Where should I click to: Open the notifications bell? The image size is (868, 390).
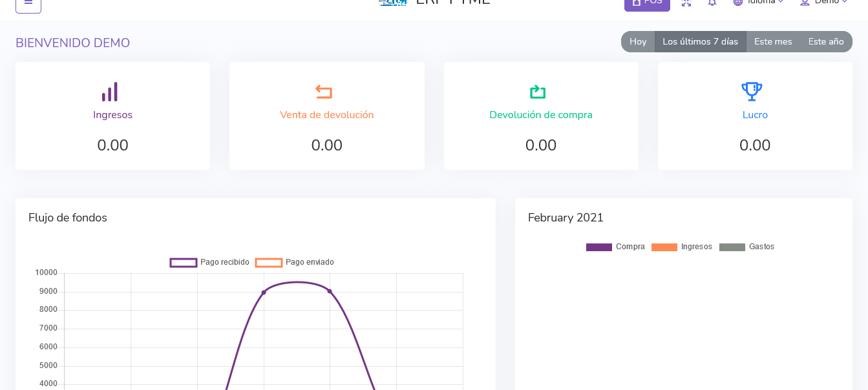(712, 3)
